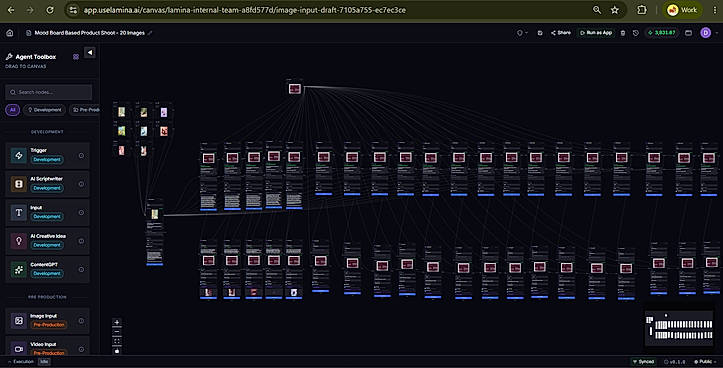Image resolution: width=723 pixels, height=368 pixels.
Task: Click the Idle status badge
Action: tap(44, 362)
